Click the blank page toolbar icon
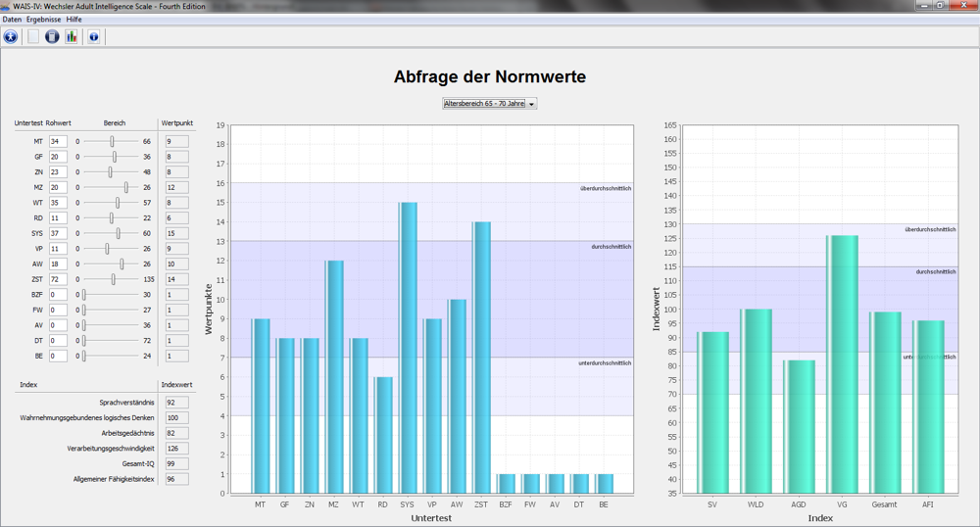This screenshot has height=527, width=980. coord(33,36)
